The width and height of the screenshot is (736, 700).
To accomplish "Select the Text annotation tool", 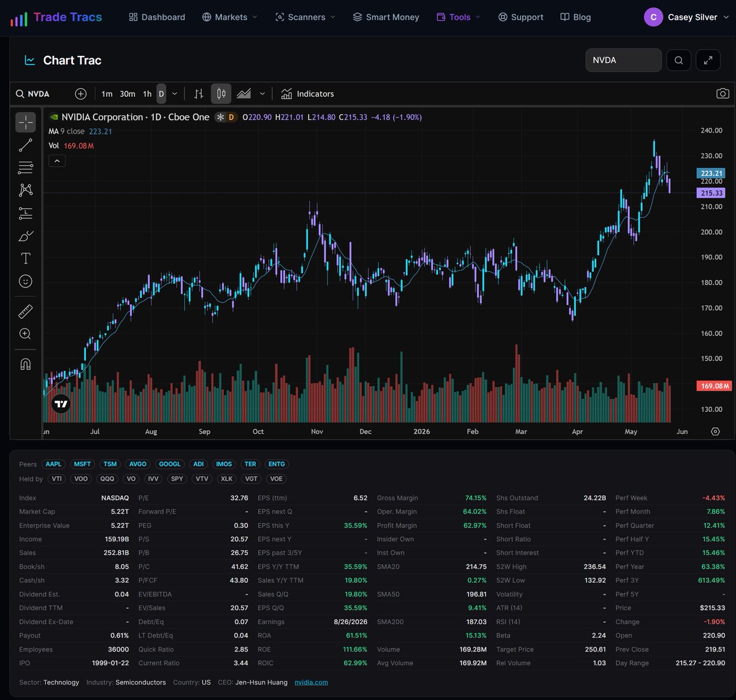I will tap(26, 258).
